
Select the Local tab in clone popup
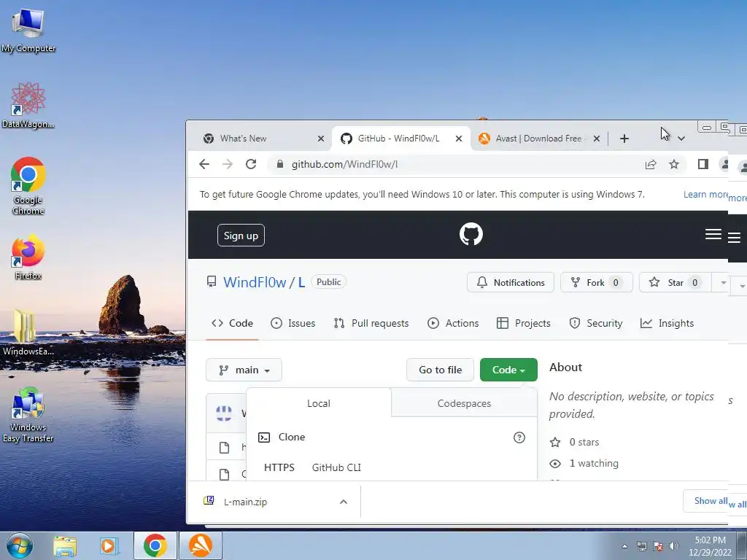pos(319,403)
